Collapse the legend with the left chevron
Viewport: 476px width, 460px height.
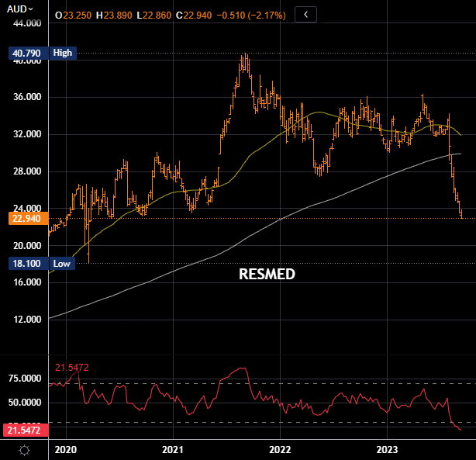(306, 14)
